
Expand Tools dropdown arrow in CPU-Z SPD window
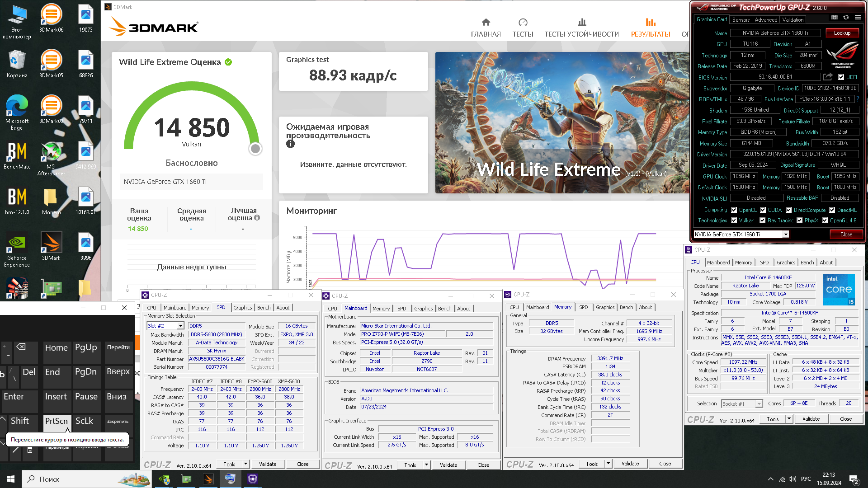[245, 464]
